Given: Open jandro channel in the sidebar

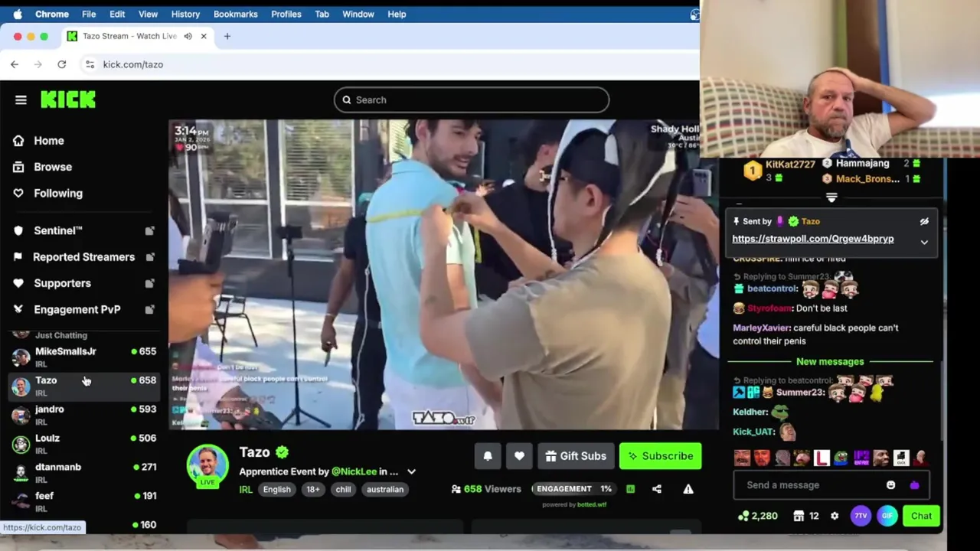Looking at the screenshot, I should (x=84, y=415).
